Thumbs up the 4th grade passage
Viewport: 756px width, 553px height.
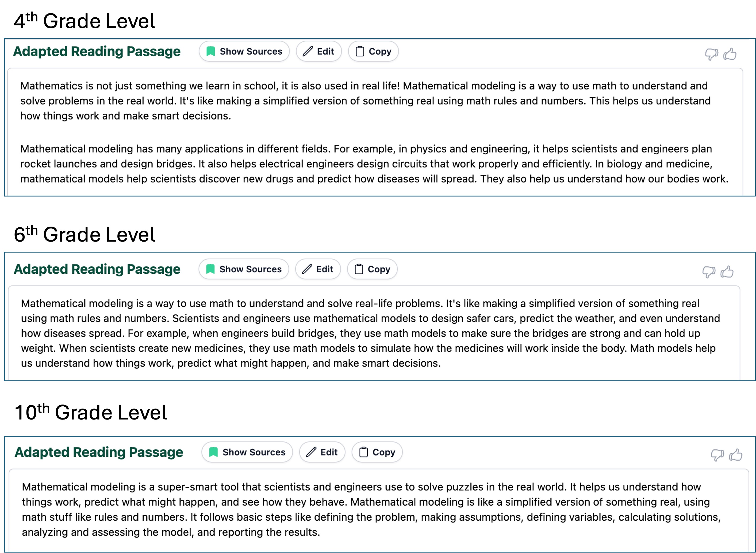[730, 54]
